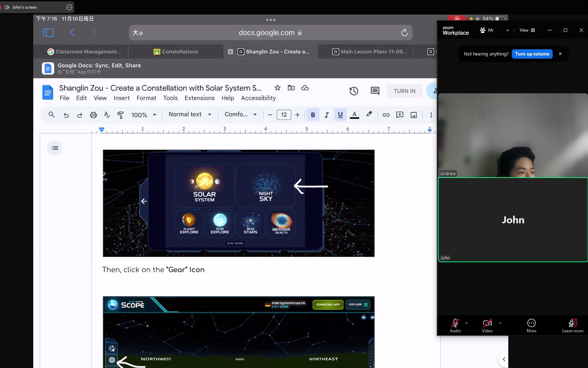Open the Comfortaa font dropdown

pyautogui.click(x=240, y=114)
